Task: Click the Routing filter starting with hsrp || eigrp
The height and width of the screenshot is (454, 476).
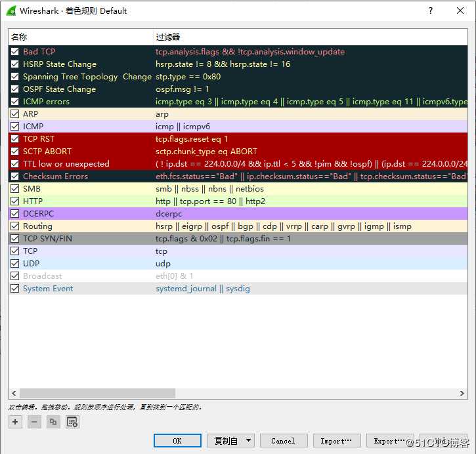Action: pyautogui.click(x=284, y=226)
